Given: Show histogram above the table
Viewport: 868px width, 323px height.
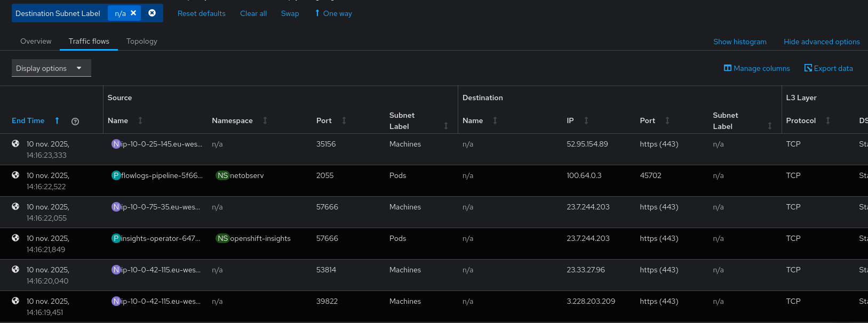Looking at the screenshot, I should (x=739, y=42).
